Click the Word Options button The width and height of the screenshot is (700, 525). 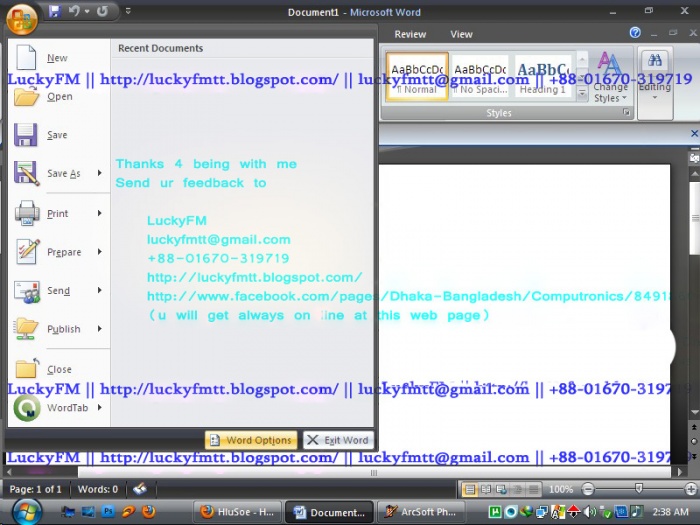[x=250, y=440]
